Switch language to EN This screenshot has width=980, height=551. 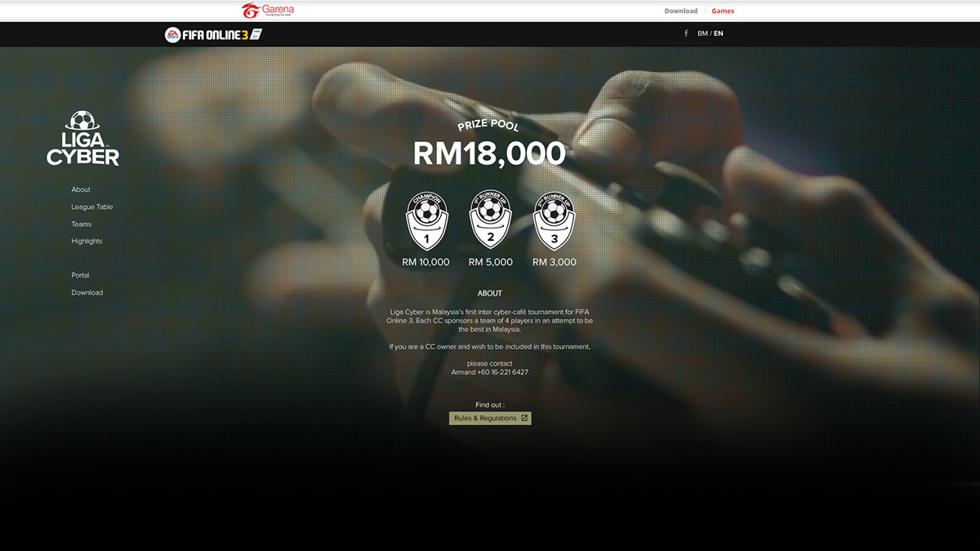point(719,33)
